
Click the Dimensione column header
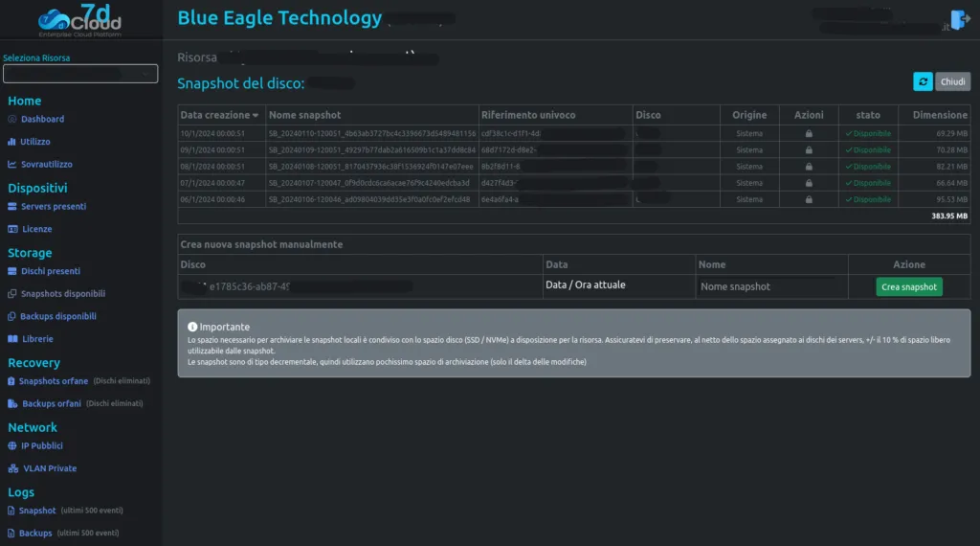point(940,115)
